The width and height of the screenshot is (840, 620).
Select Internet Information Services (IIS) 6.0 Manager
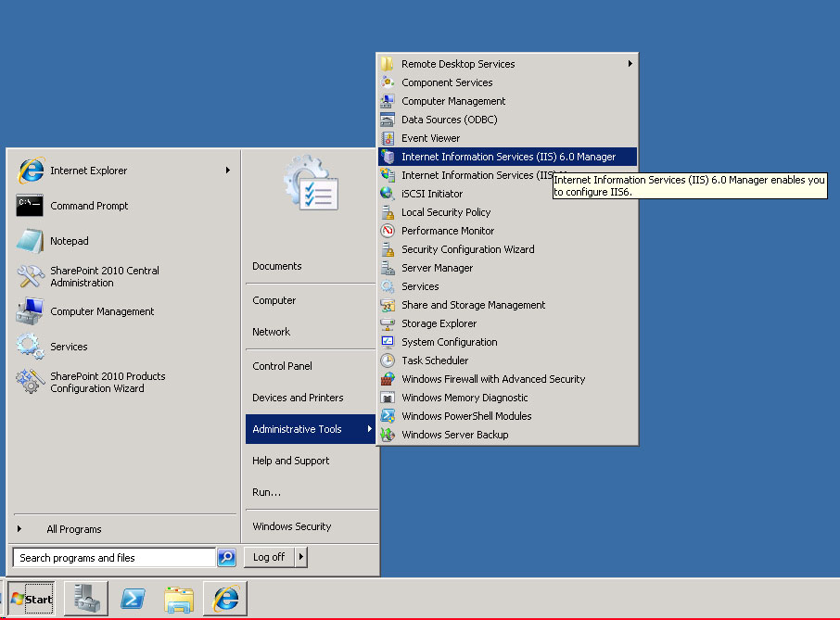click(x=507, y=157)
